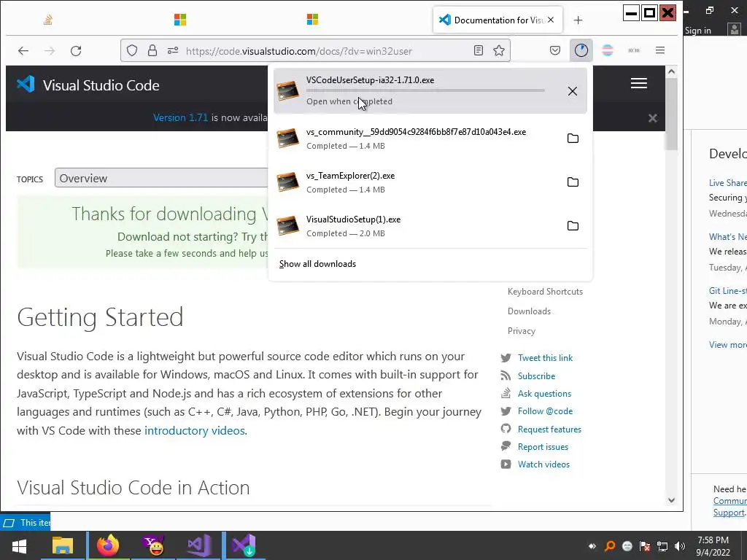Click Sign in in background window

pos(697,31)
